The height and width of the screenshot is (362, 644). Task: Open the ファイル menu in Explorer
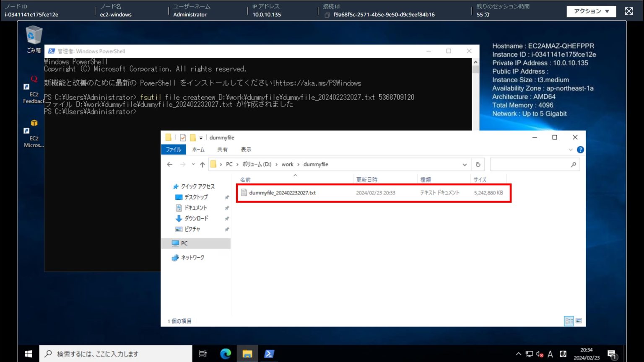tap(173, 150)
